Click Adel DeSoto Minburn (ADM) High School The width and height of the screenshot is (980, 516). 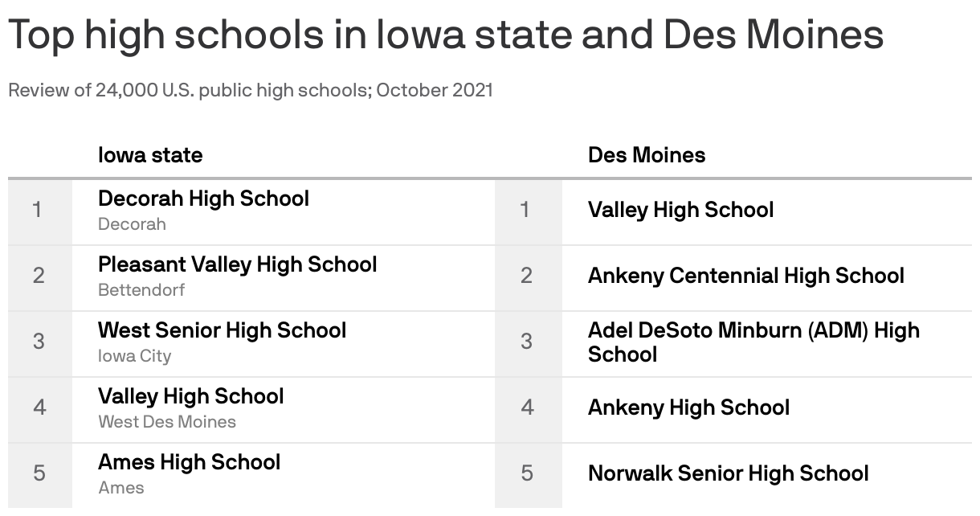[x=753, y=342]
